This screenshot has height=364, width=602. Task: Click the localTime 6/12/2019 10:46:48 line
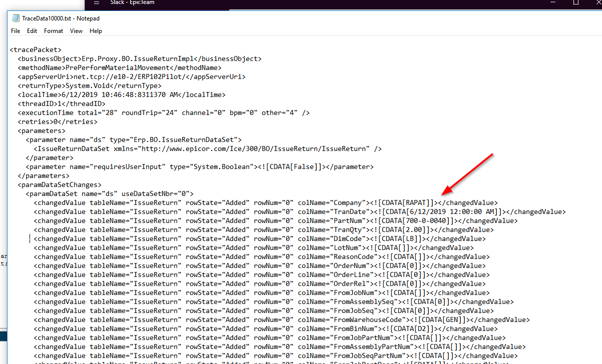122,95
